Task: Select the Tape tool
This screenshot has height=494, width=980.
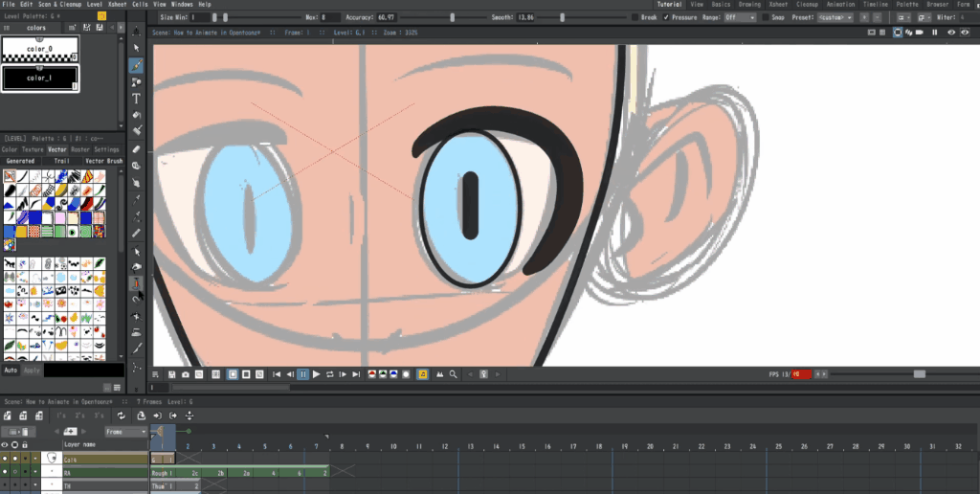Action: tap(136, 166)
